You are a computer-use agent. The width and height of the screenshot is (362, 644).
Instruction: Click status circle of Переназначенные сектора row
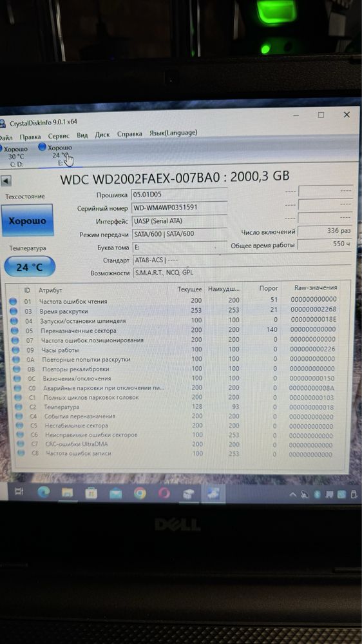pos(15,331)
